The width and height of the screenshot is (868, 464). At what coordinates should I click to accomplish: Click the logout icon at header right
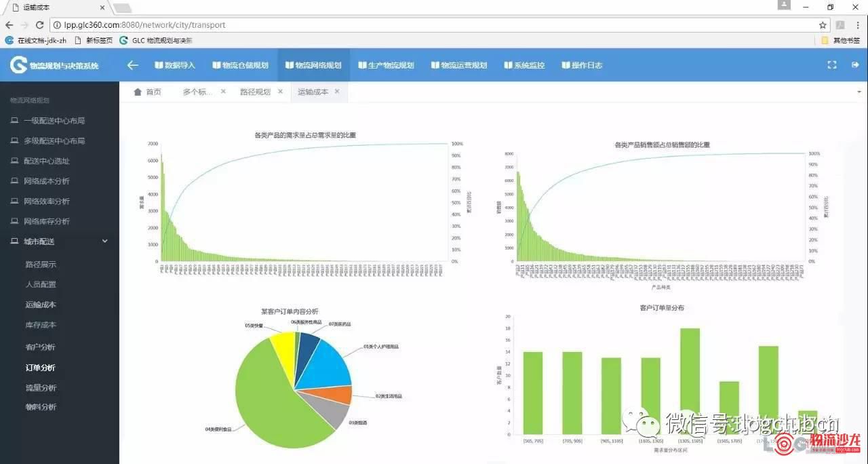tap(855, 65)
